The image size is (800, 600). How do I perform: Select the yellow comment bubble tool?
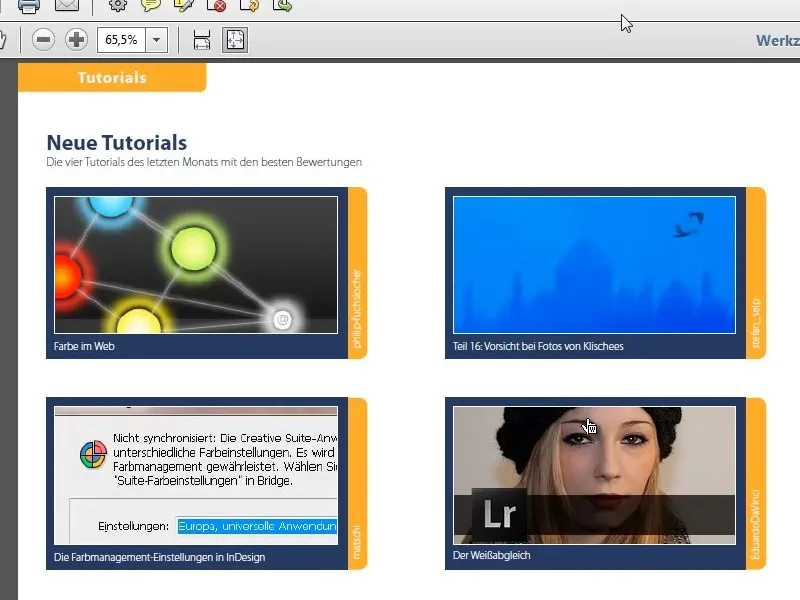pos(151,5)
